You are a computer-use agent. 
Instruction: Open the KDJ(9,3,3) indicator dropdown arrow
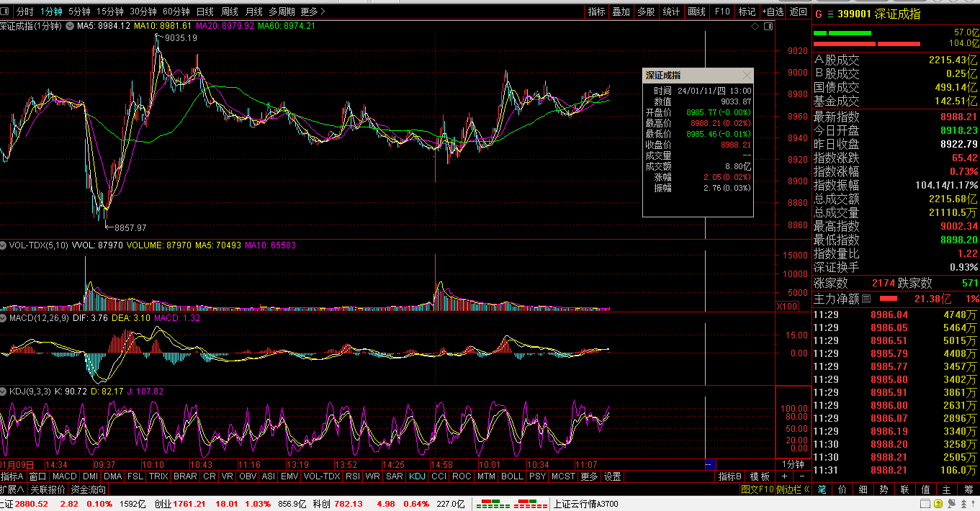point(4,392)
